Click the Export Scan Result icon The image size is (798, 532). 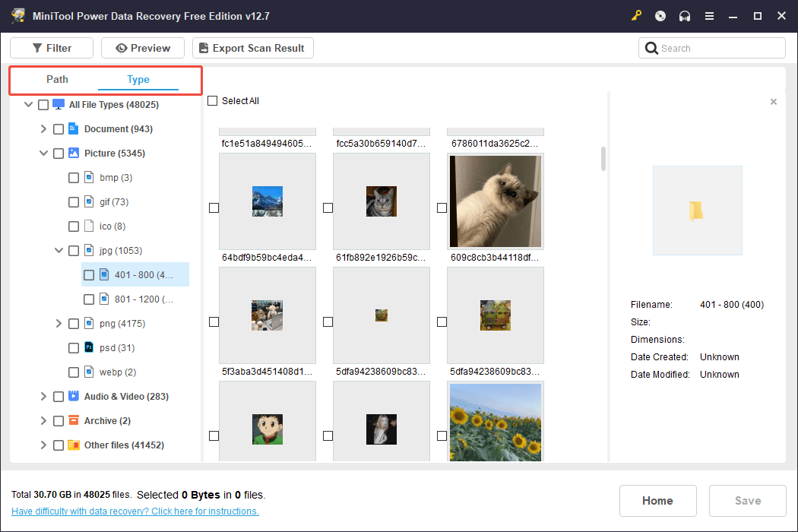coord(202,47)
